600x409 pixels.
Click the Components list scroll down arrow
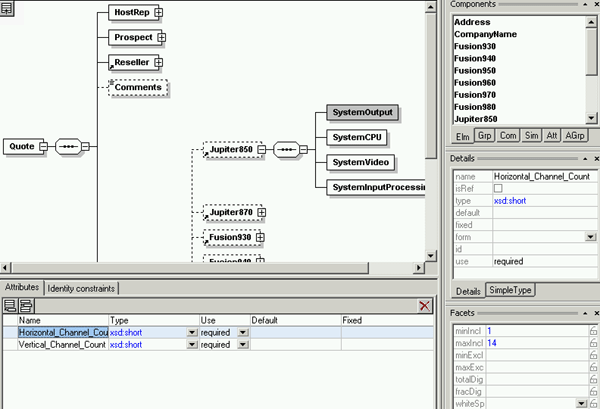pyautogui.click(x=591, y=118)
